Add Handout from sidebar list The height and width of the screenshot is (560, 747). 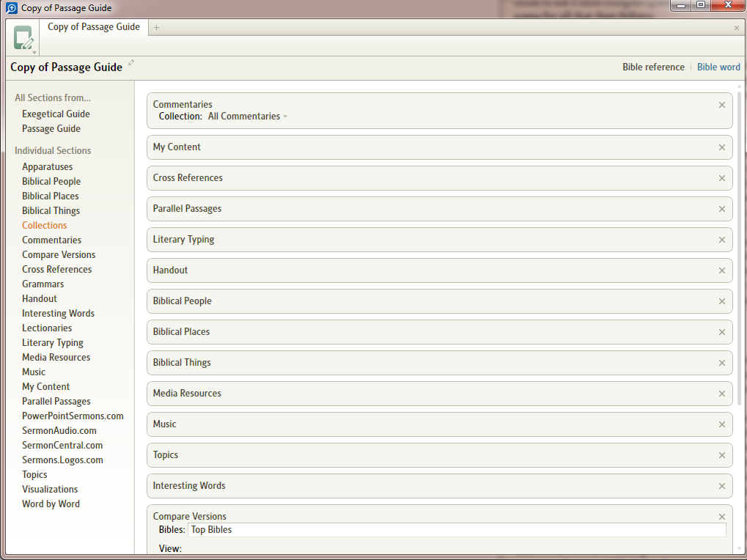pos(39,298)
